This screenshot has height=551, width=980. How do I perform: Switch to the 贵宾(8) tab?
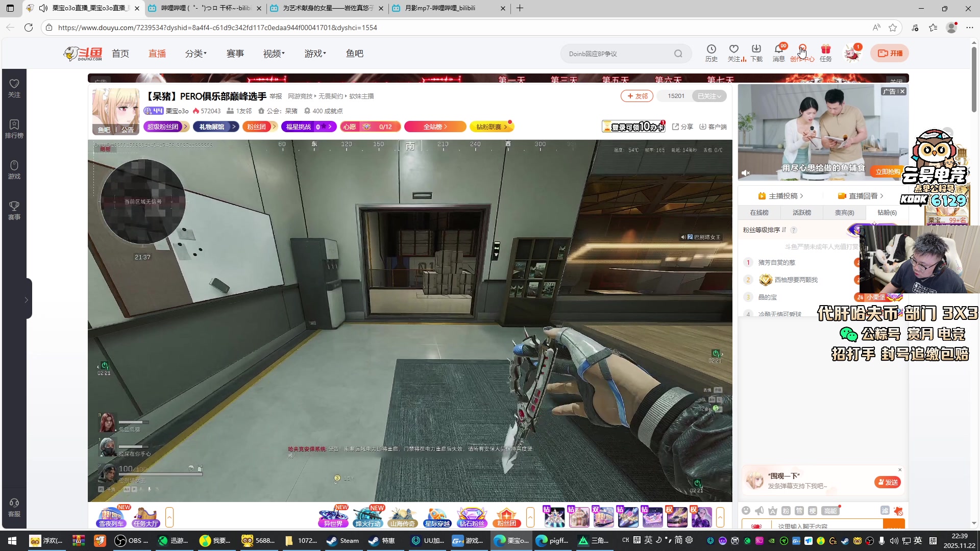click(x=844, y=213)
